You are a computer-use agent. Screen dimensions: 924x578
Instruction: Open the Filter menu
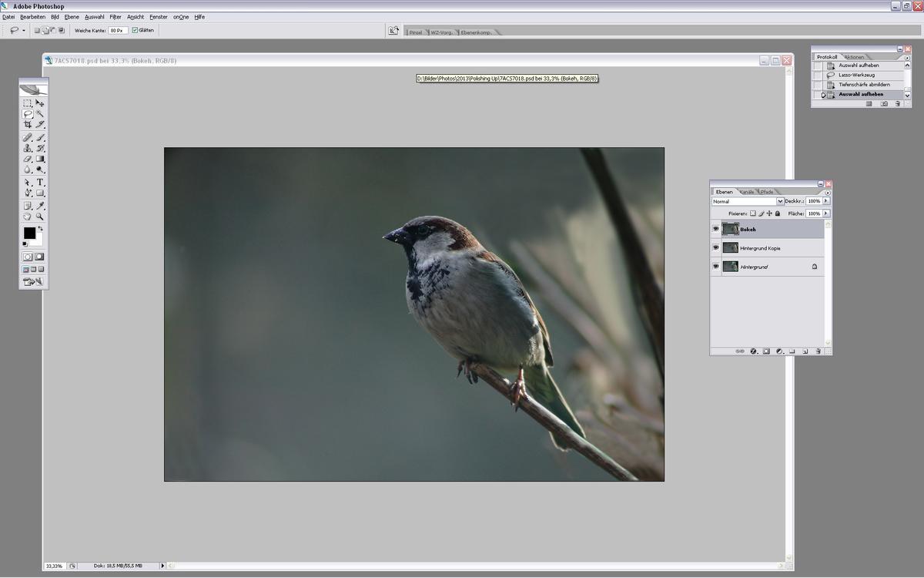tap(115, 17)
